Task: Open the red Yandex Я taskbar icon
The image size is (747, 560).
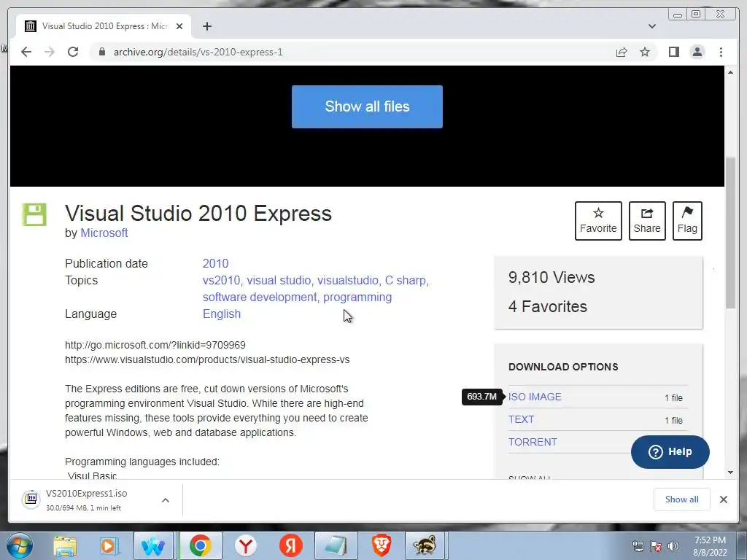Action: pyautogui.click(x=290, y=546)
